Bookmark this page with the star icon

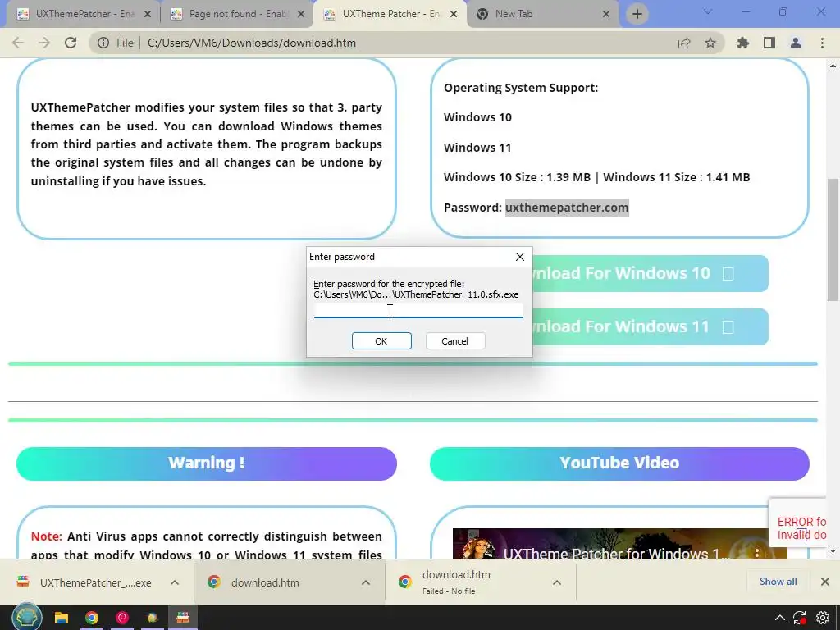coord(710,43)
